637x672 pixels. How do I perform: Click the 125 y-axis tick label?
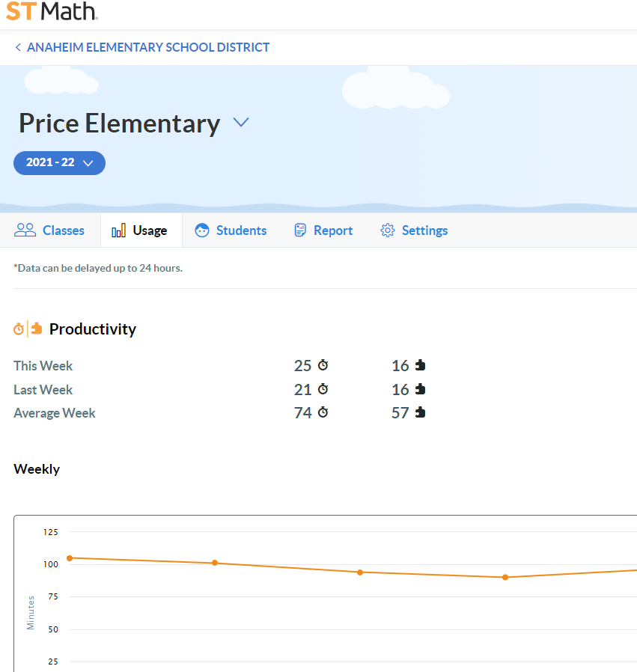point(51,532)
